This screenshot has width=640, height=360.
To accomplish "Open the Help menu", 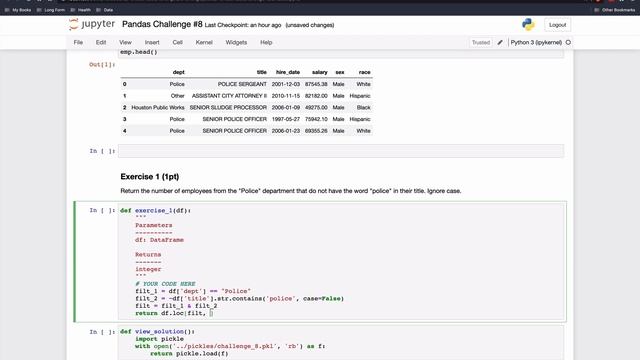I will pyautogui.click(x=266, y=42).
